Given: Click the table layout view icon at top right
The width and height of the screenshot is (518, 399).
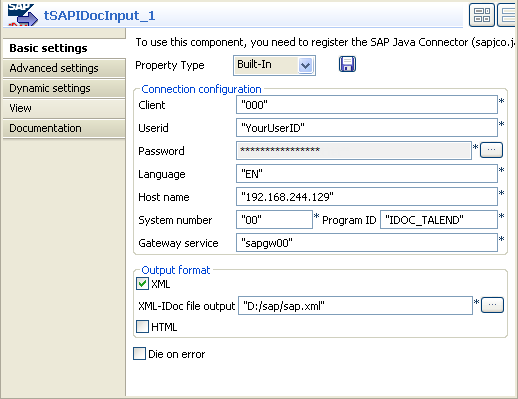Looking at the screenshot, I should pyautogui.click(x=482, y=15).
